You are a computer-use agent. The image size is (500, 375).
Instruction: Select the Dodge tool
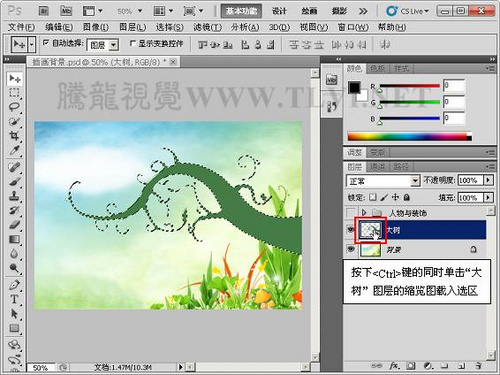click(14, 268)
